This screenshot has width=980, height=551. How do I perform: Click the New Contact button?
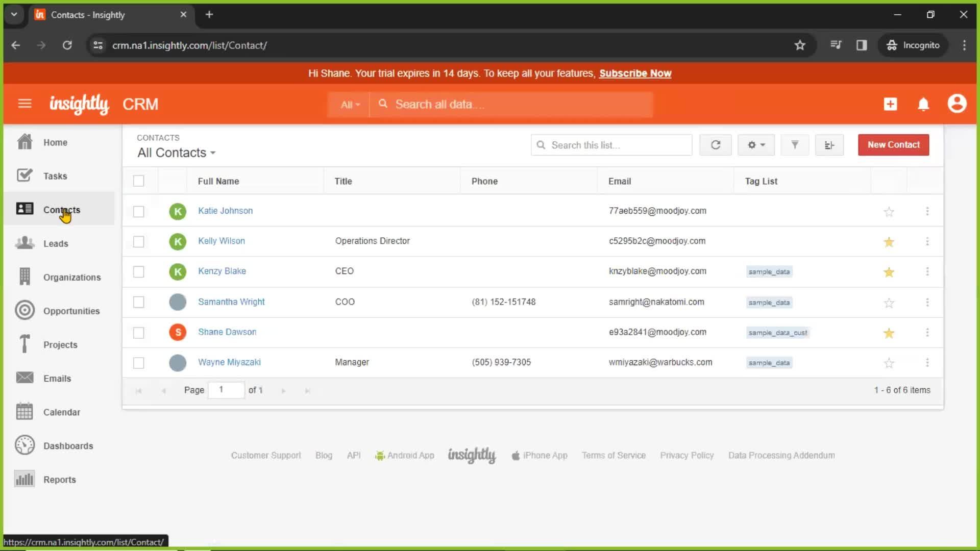tap(893, 145)
